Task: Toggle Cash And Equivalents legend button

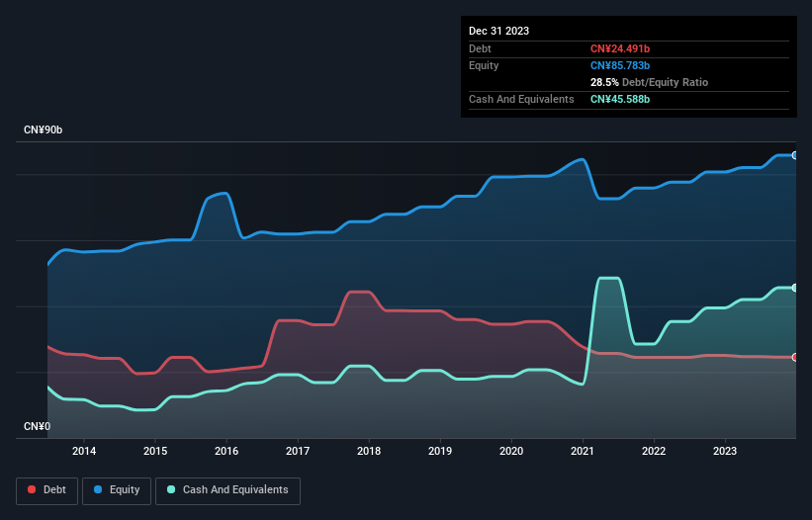Action: pos(227,490)
